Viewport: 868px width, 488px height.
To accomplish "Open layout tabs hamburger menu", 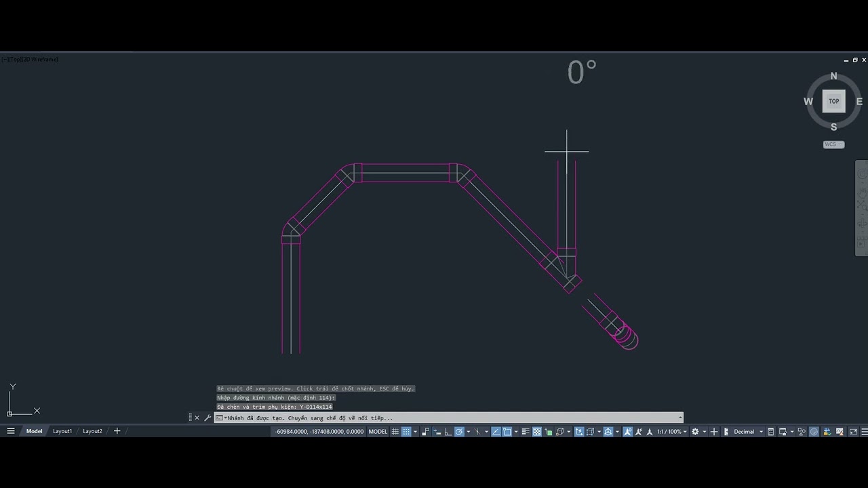I will click(x=11, y=431).
